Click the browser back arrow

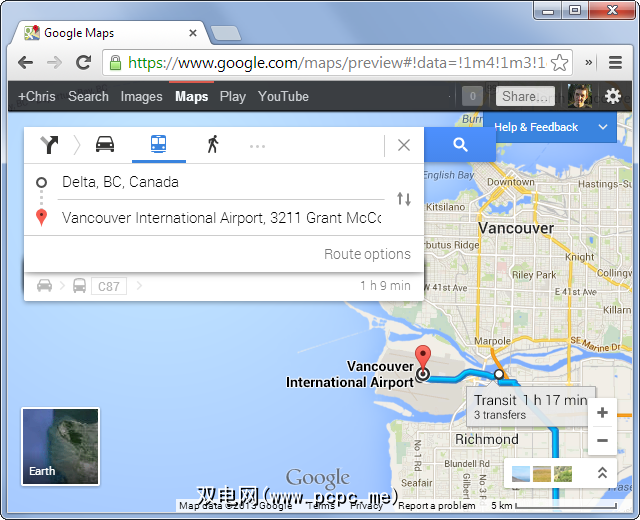25,62
